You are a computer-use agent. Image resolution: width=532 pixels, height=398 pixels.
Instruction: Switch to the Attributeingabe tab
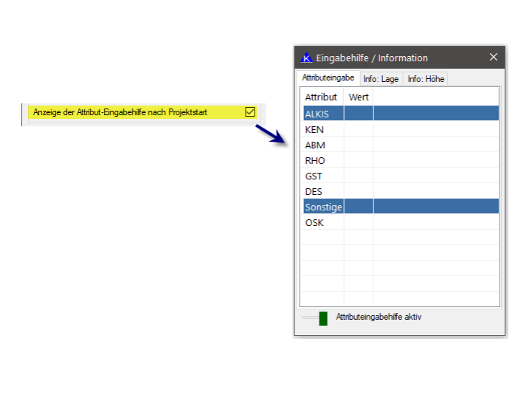coord(328,78)
